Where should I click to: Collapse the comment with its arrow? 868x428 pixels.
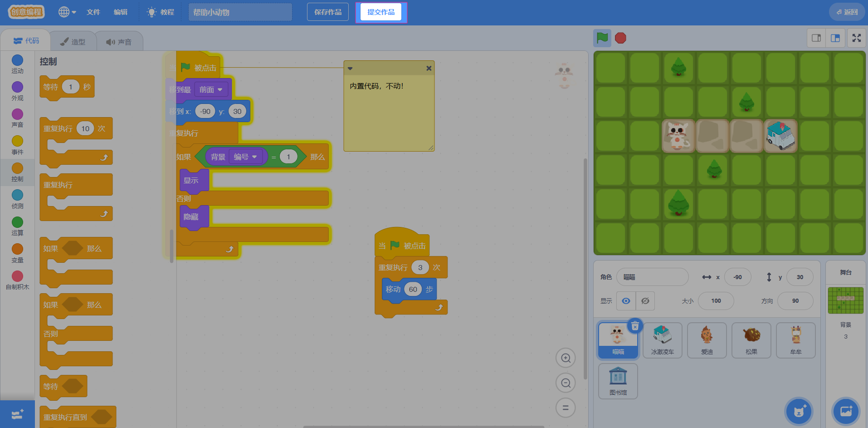(350, 69)
